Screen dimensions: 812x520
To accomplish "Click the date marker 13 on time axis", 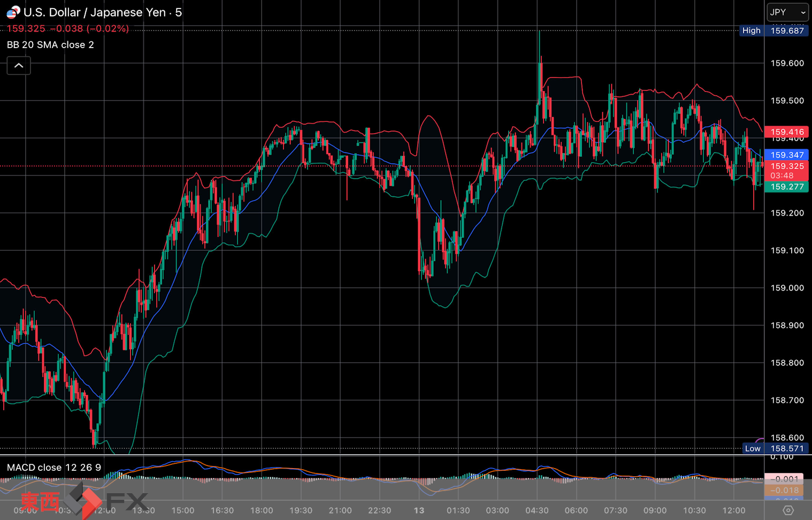I will point(419,510).
